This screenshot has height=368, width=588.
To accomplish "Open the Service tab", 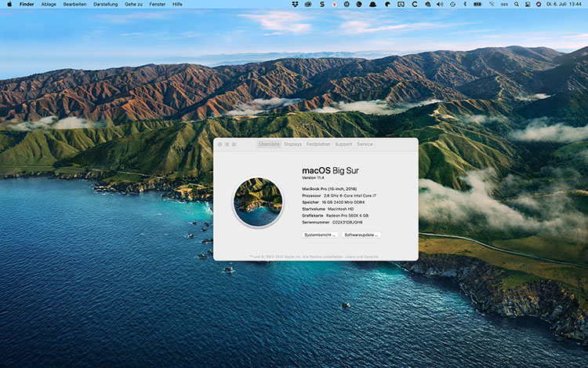I will tap(365, 144).
